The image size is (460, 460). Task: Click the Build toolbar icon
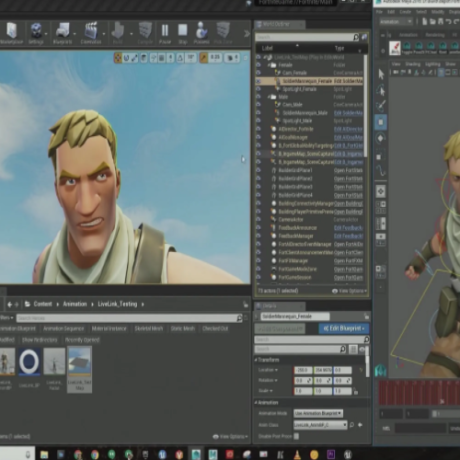click(118, 33)
